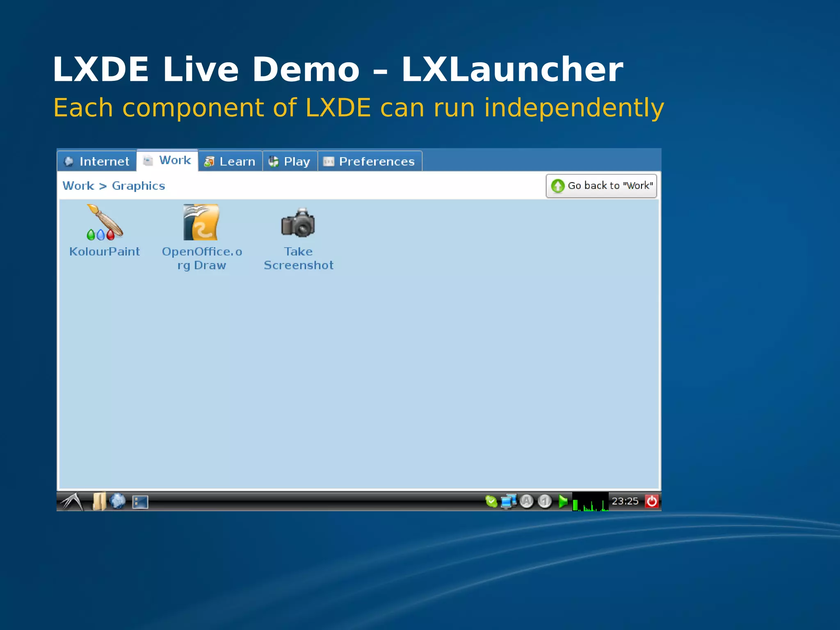This screenshot has width=840, height=630.
Task: Open the network monitor tray icon
Action: 508,501
